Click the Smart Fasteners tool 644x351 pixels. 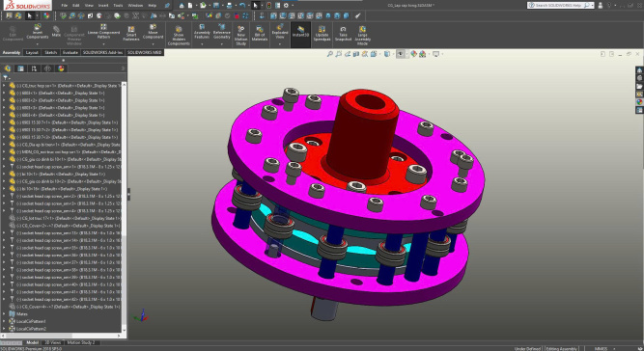(x=131, y=34)
